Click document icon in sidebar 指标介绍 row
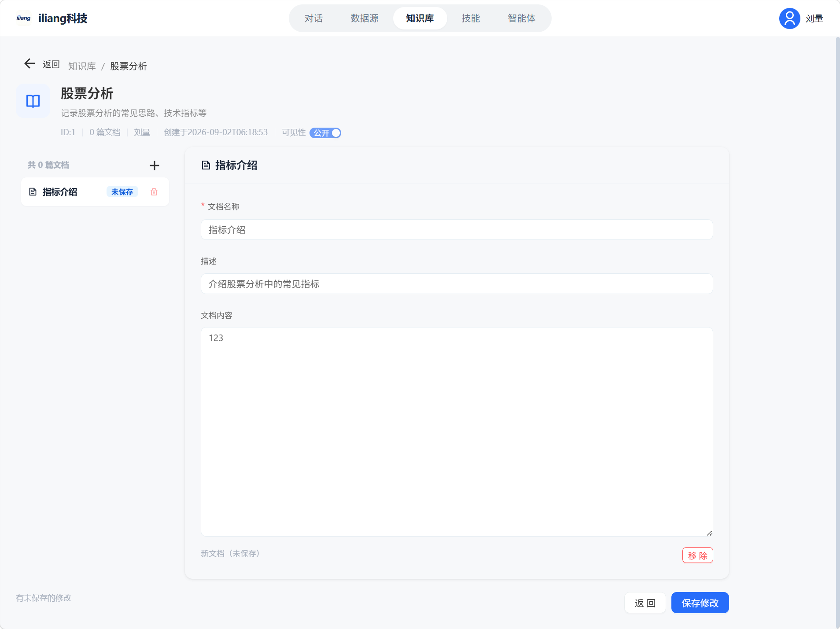The width and height of the screenshot is (840, 629). [33, 192]
